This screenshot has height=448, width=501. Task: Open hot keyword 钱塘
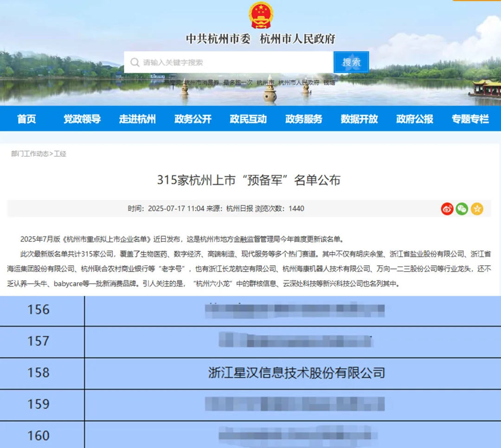coord(329,83)
